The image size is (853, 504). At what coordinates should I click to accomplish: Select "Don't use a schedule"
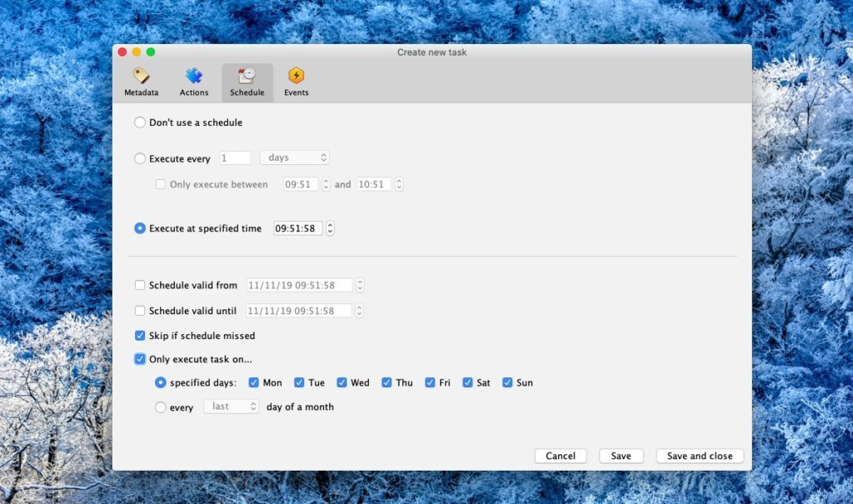click(139, 122)
